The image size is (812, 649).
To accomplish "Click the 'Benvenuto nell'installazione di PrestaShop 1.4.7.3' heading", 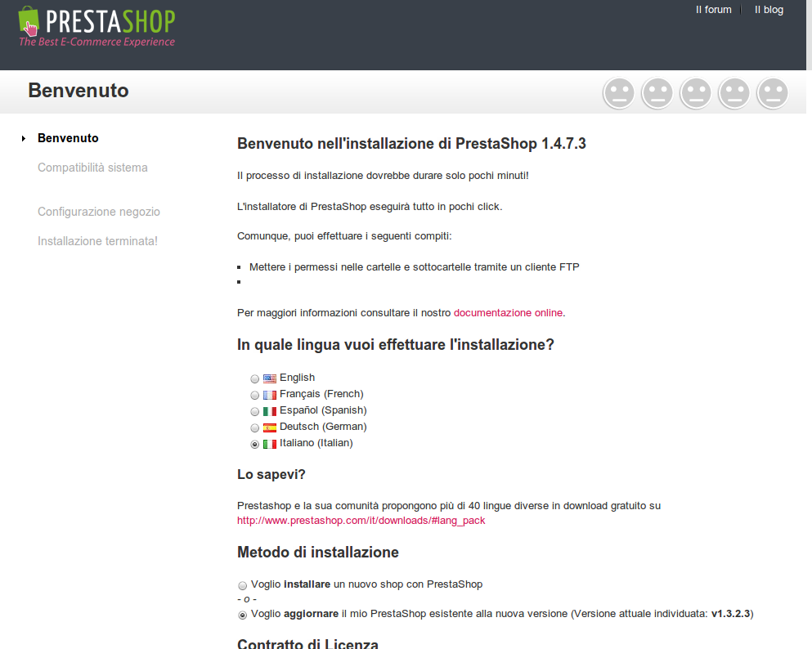I will [411, 143].
